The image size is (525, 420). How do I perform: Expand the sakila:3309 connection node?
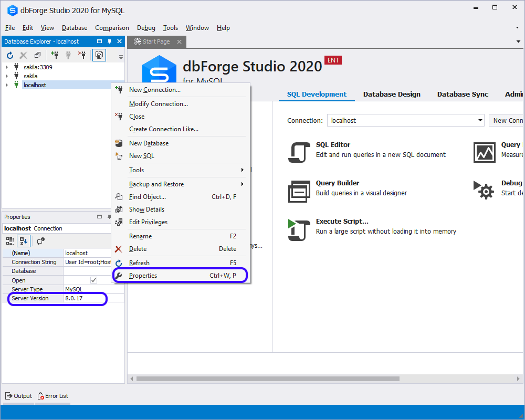click(x=7, y=67)
